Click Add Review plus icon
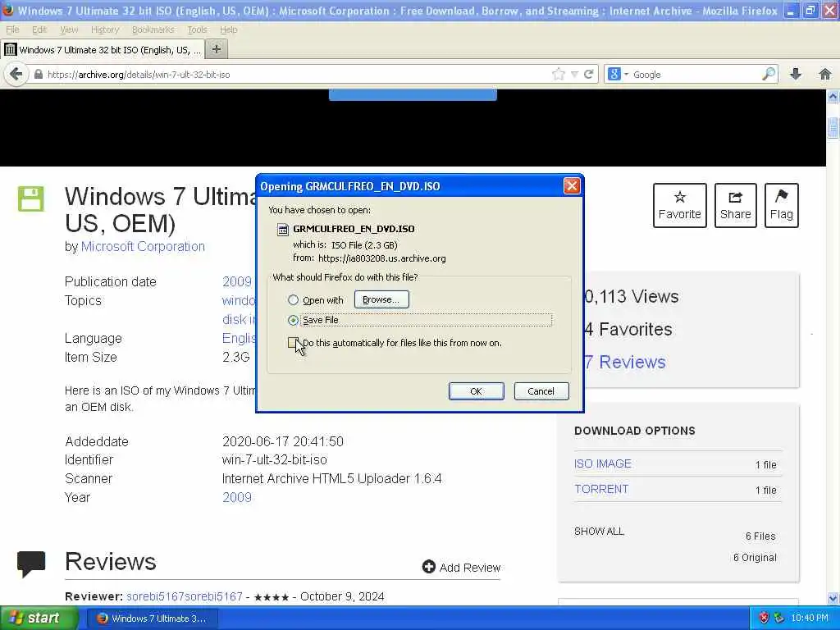This screenshot has width=840, height=630. tap(428, 567)
